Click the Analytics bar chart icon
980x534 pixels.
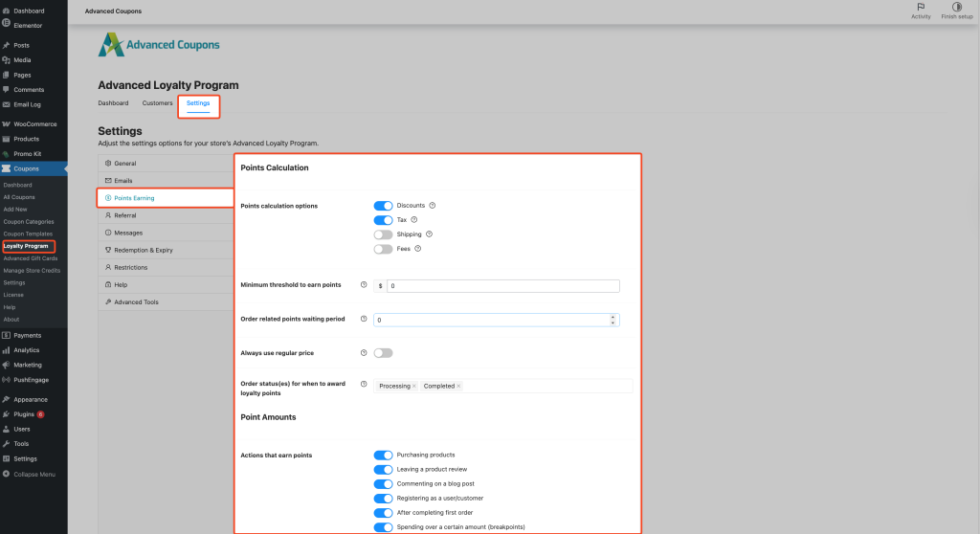[x=7, y=350]
